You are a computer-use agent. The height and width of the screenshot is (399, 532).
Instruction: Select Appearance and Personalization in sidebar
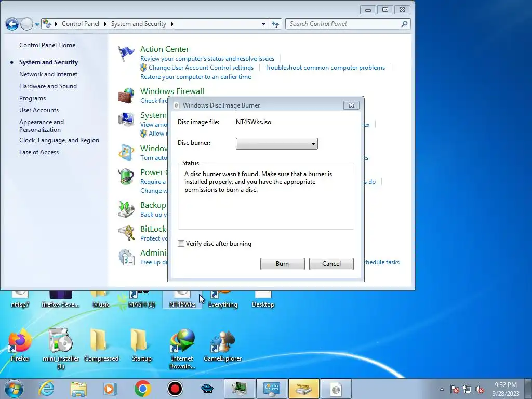42,126
